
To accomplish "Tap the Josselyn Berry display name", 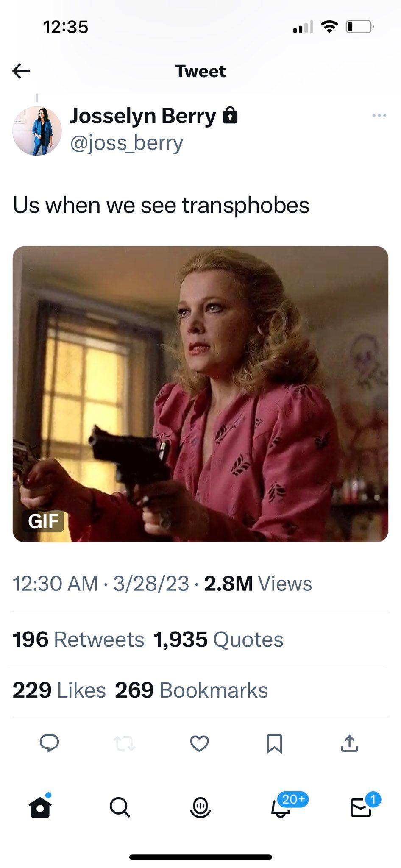I will pyautogui.click(x=143, y=116).
